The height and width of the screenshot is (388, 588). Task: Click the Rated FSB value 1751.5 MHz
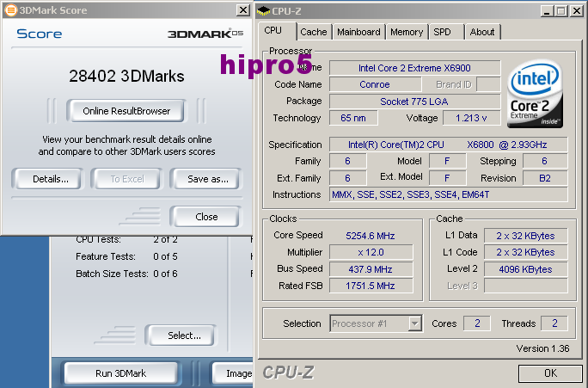pyautogui.click(x=371, y=286)
